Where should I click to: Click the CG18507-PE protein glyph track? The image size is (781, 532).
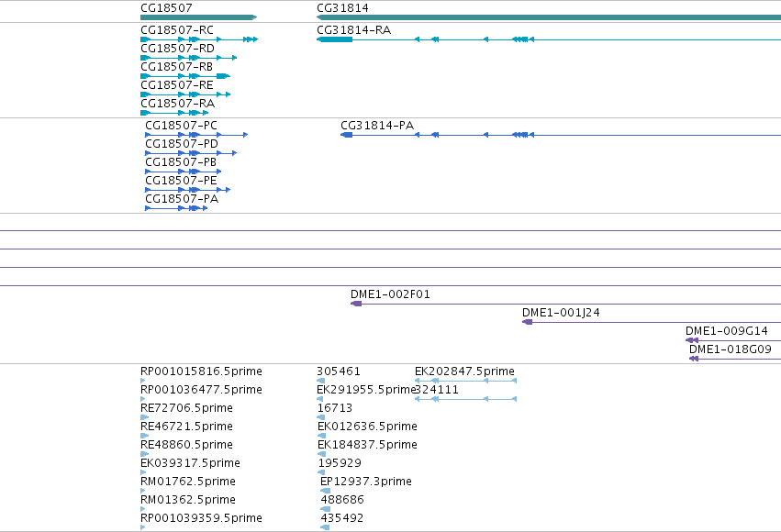[188, 190]
